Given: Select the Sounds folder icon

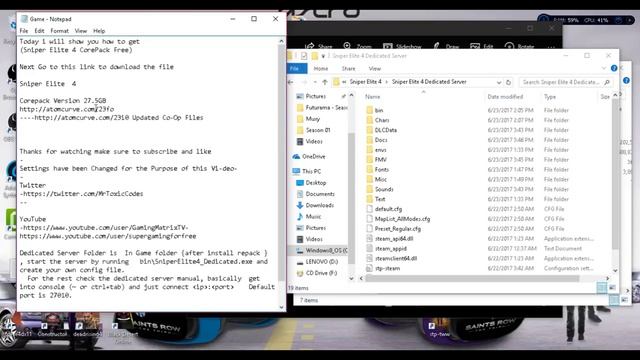Looking at the screenshot, I should click(x=369, y=189).
